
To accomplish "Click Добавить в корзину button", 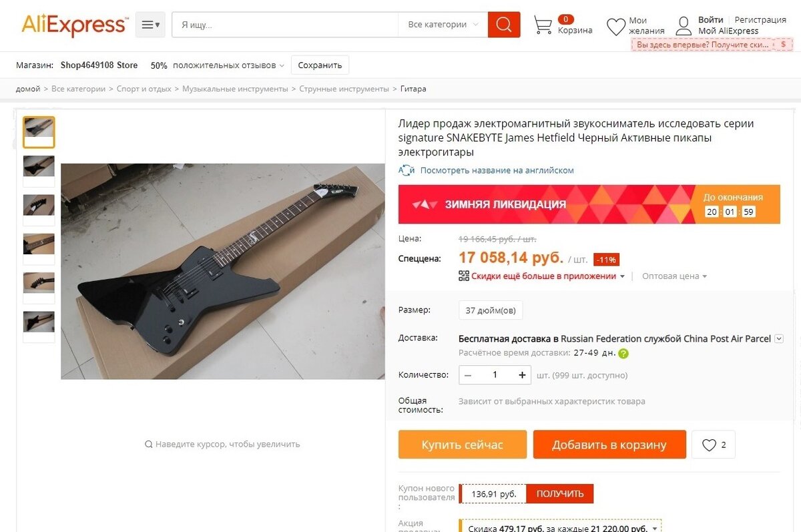I will point(609,445).
